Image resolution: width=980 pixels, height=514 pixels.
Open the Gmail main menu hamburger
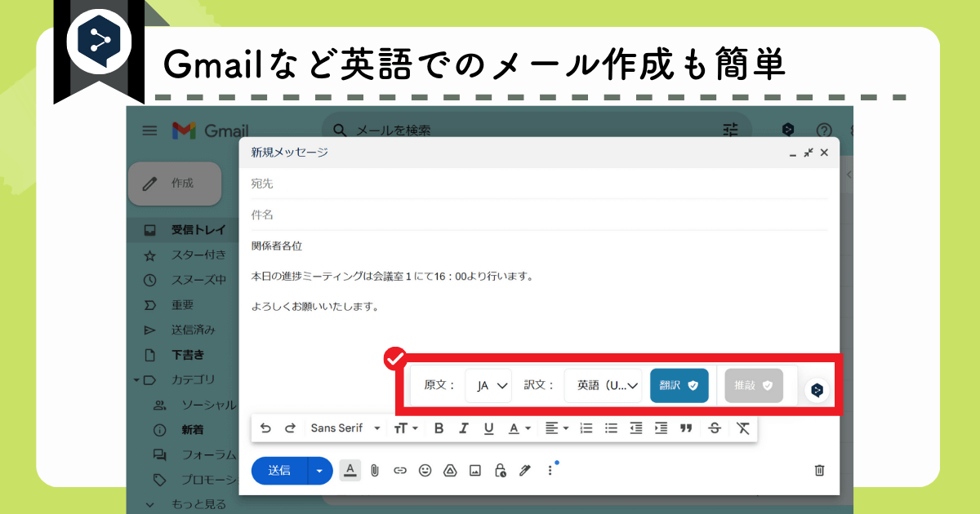click(149, 131)
